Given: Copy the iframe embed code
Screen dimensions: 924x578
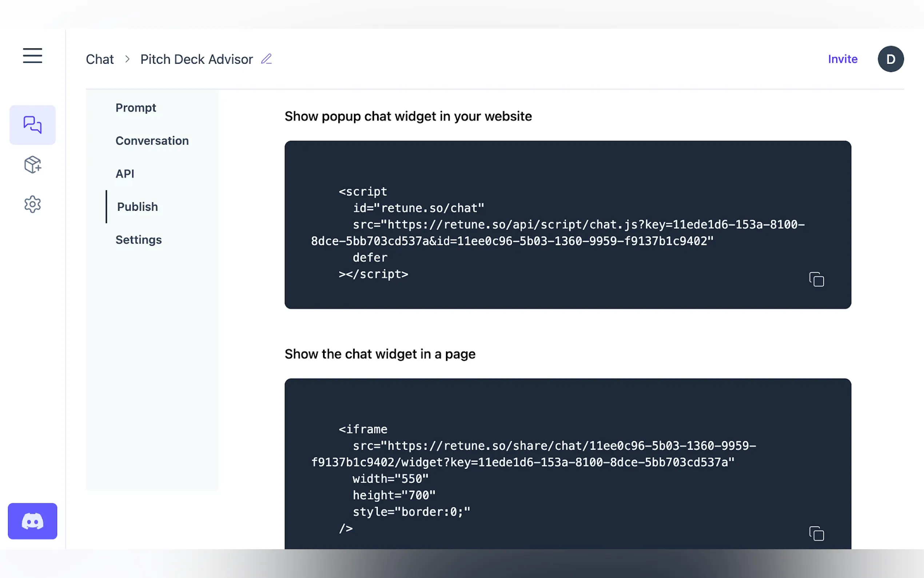Looking at the screenshot, I should tap(816, 533).
